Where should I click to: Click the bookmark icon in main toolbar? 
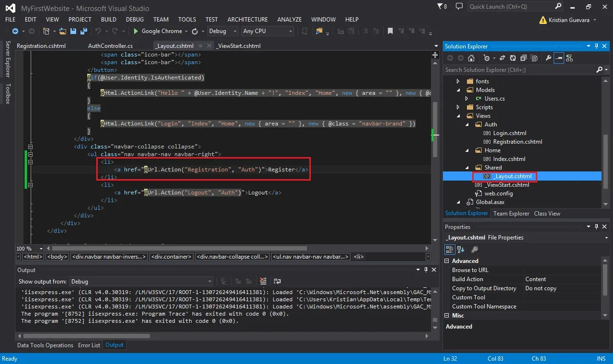coord(390,31)
